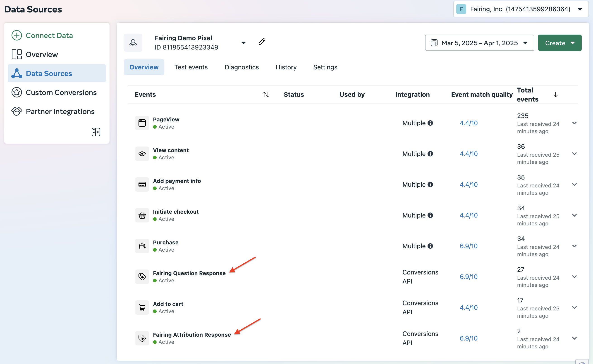Click the View content eye icon
Screen dimensions: 593x364
(142, 154)
